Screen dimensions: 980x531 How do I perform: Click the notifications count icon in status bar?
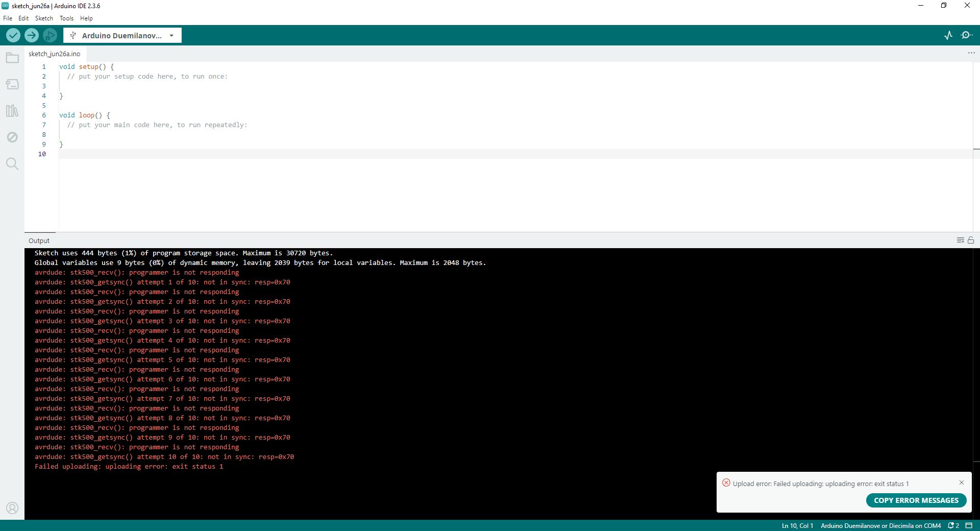pyautogui.click(x=953, y=525)
